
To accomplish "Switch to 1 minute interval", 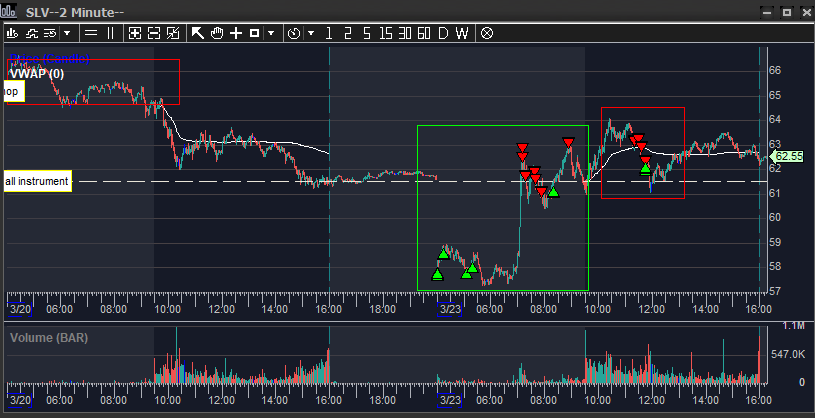I will pyautogui.click(x=328, y=33).
